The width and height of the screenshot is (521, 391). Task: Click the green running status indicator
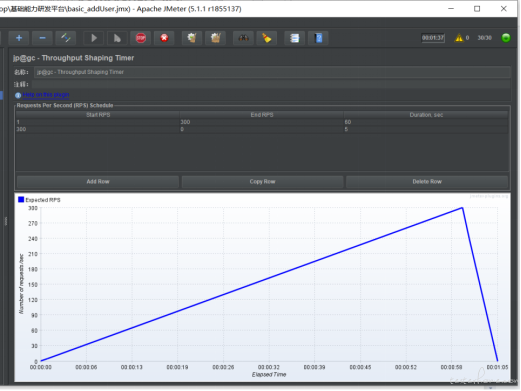506,38
